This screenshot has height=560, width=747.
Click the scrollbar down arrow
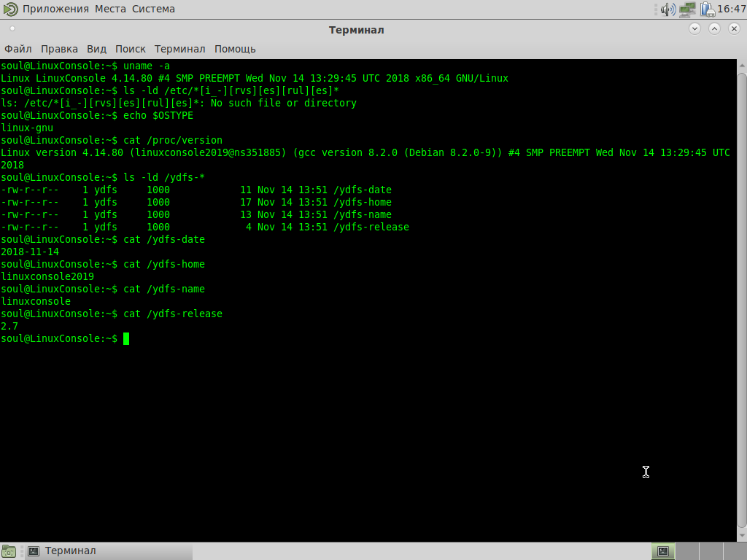pos(742,535)
